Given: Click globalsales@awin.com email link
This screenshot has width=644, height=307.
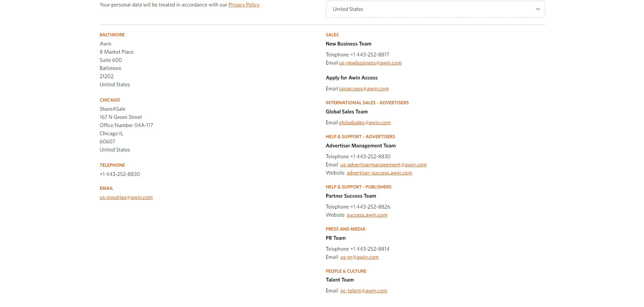Looking at the screenshot, I should click(365, 123).
